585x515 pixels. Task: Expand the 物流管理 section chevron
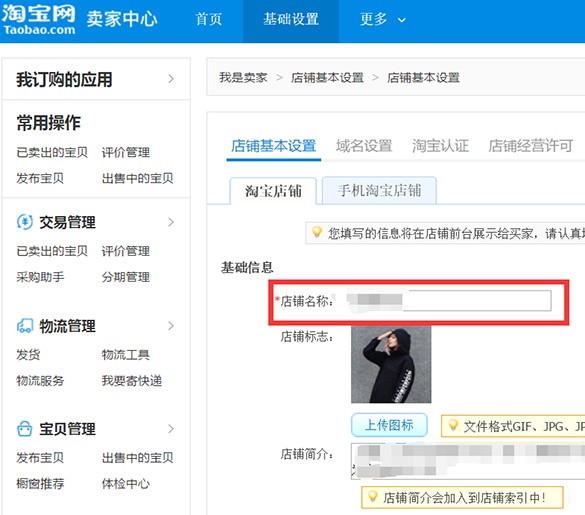[171, 326]
